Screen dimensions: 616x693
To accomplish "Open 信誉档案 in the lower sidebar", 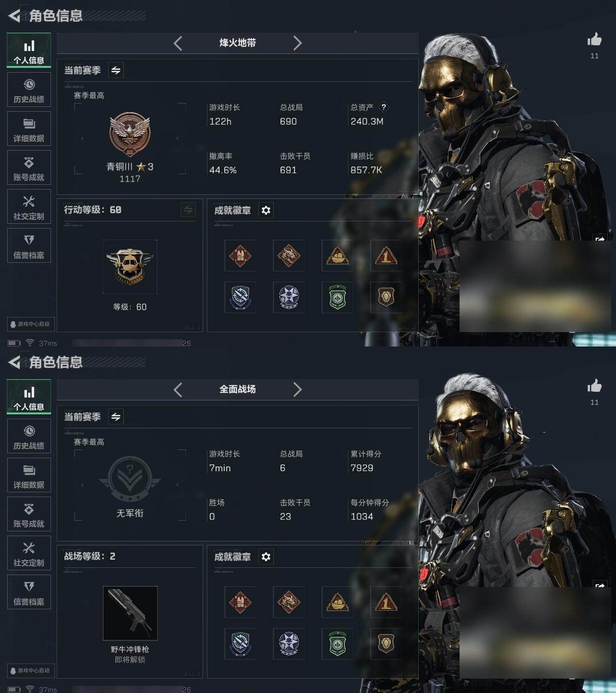I will [29, 592].
